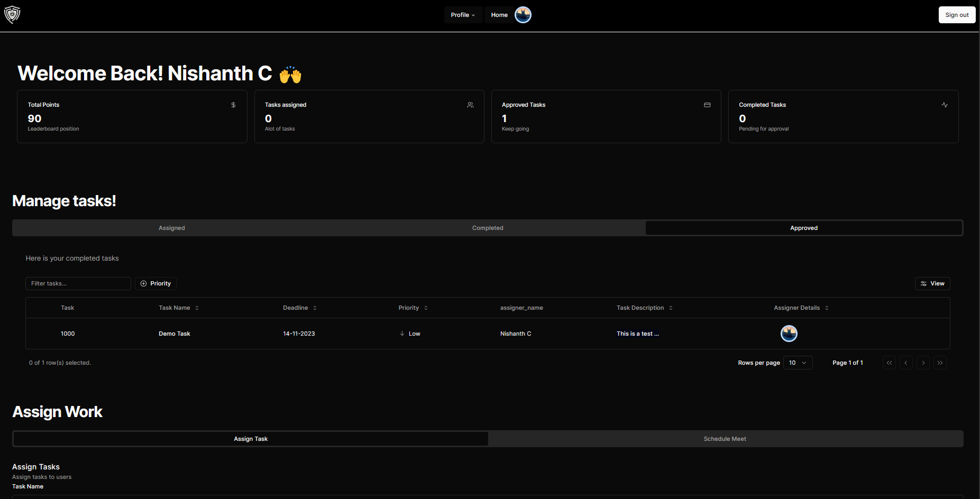
Task: Switch to the Completed tab
Action: click(488, 228)
